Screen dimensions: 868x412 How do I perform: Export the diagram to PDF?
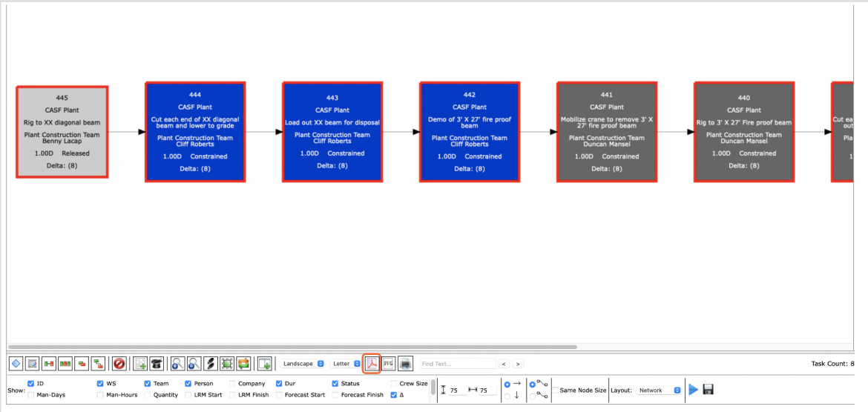(372, 364)
